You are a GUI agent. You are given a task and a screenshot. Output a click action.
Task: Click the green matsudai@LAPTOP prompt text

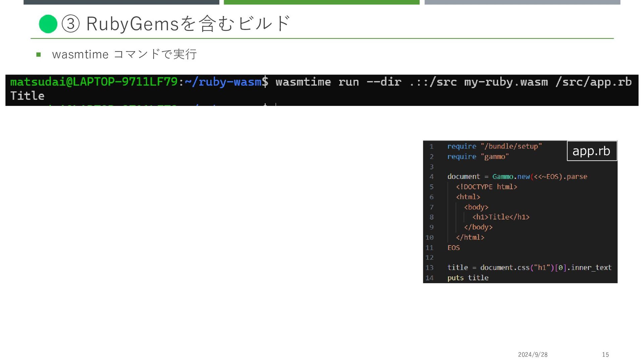pos(94,82)
